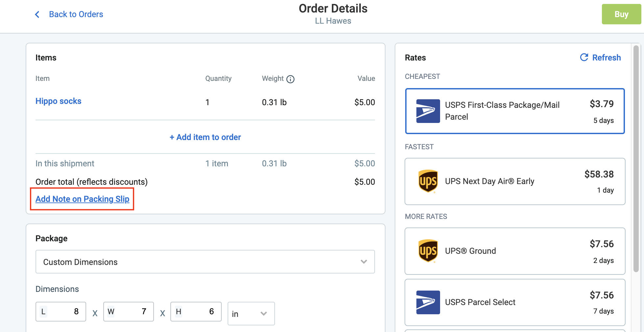Viewport: 644px width, 332px height.
Task: Click the USPS logo on First-Class rate
Action: pos(428,111)
